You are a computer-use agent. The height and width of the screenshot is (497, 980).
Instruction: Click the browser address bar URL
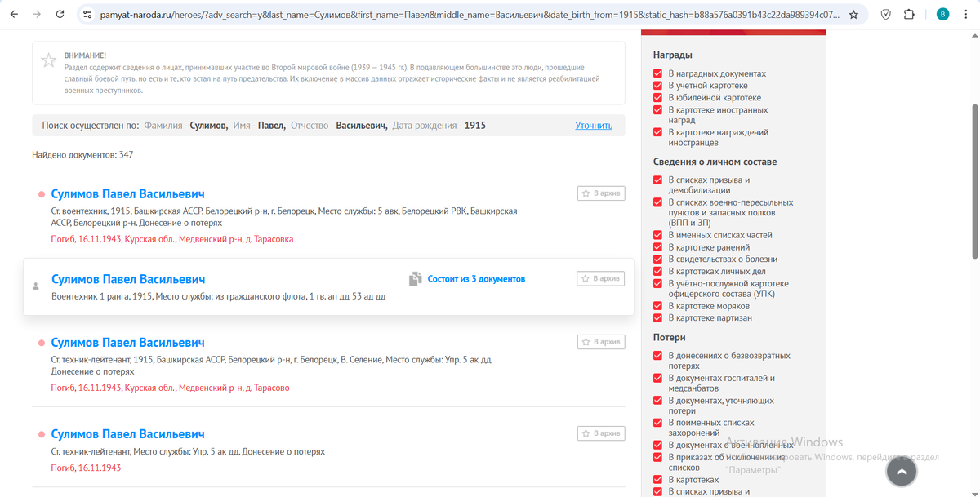tap(470, 15)
